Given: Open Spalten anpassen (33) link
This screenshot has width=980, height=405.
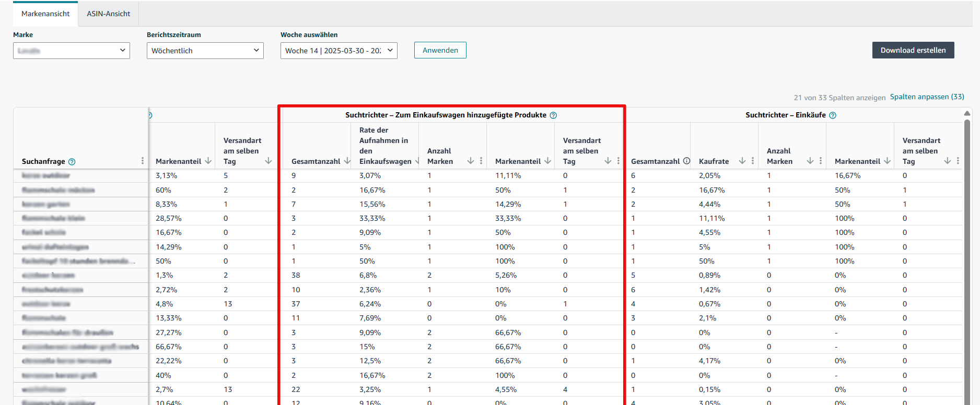Looking at the screenshot, I should (x=927, y=97).
